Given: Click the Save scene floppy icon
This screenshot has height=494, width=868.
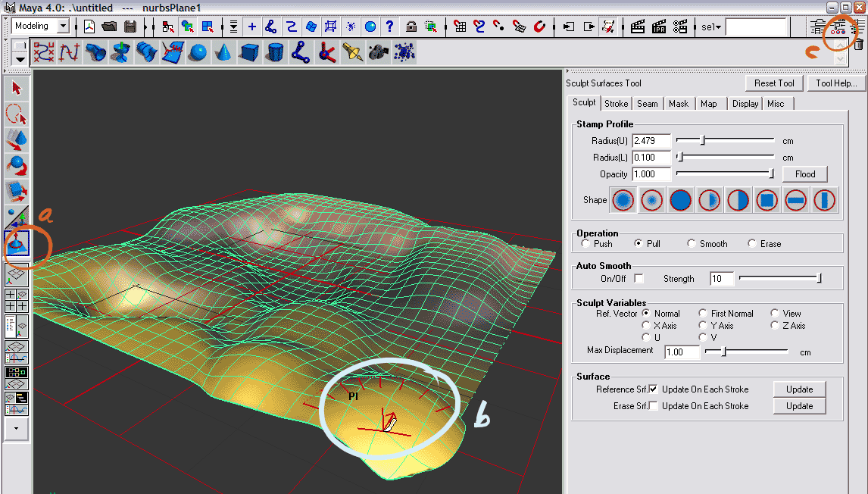Looking at the screenshot, I should point(130,27).
